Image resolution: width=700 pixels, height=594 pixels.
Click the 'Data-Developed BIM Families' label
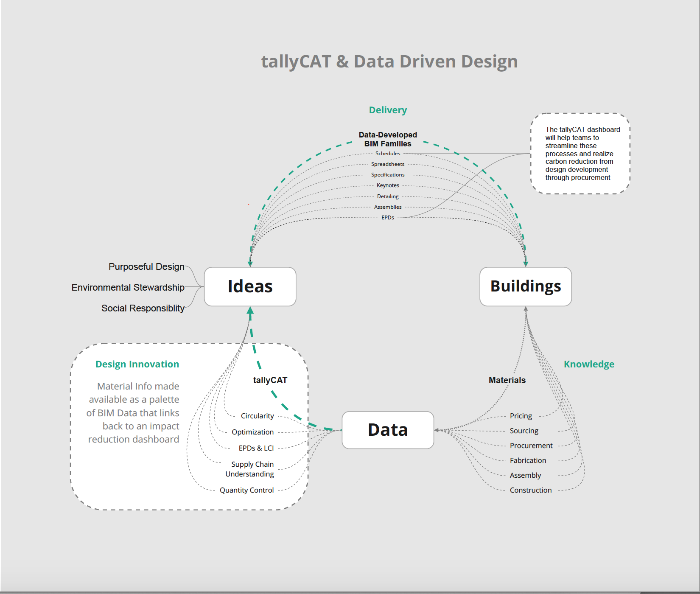pyautogui.click(x=388, y=139)
